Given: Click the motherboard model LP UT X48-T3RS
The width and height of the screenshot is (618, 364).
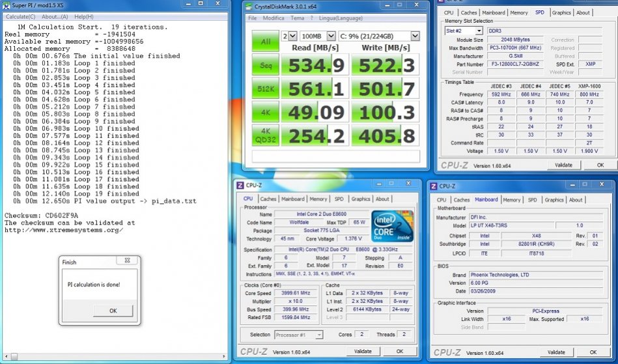Looking at the screenshot, I should tap(511, 225).
